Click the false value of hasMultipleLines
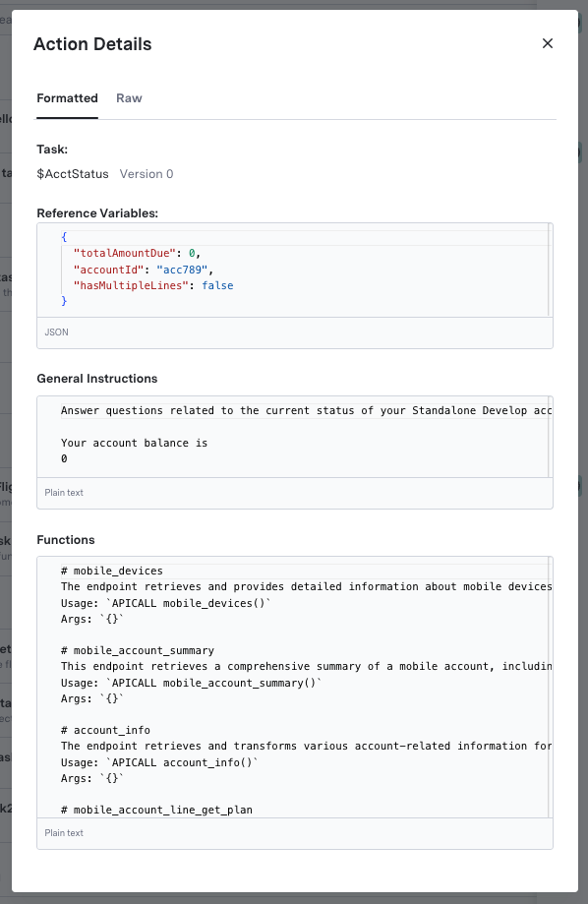 (x=217, y=285)
